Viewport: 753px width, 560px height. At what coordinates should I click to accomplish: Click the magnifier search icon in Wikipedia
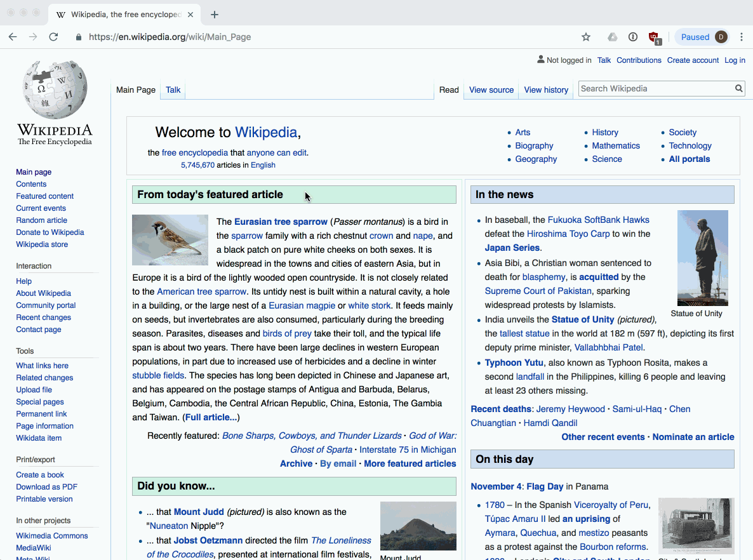[x=738, y=88]
